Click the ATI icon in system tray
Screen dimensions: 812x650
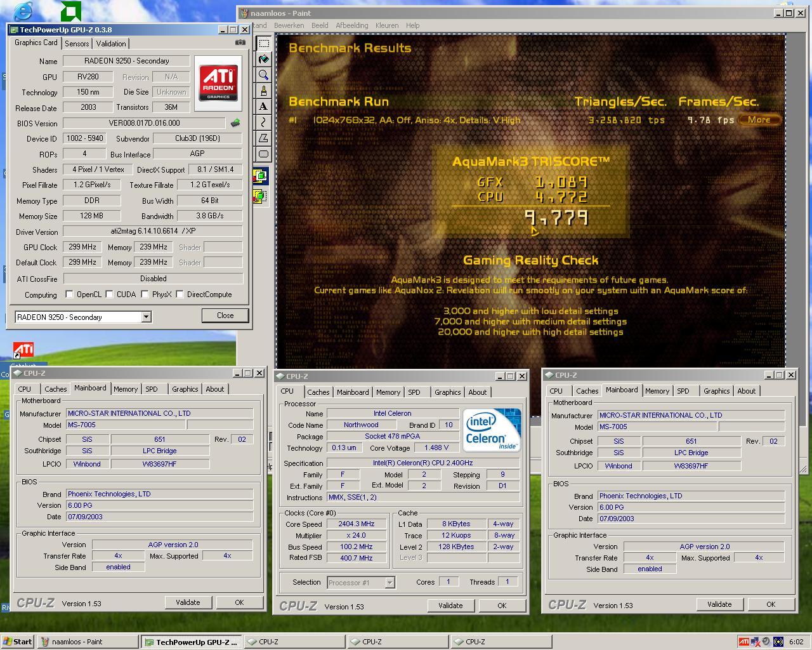point(743,642)
